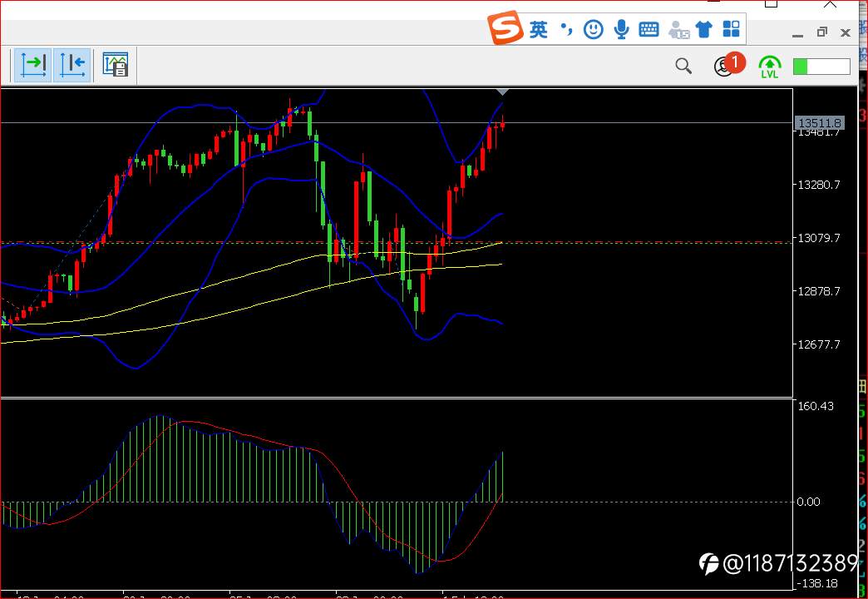The image size is (868, 599).
Task: Click the green connection status bar
Action: (821, 67)
